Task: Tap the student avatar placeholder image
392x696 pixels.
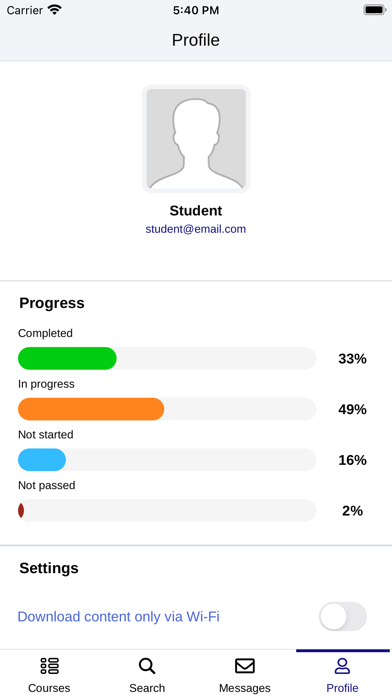Action: coord(196,138)
